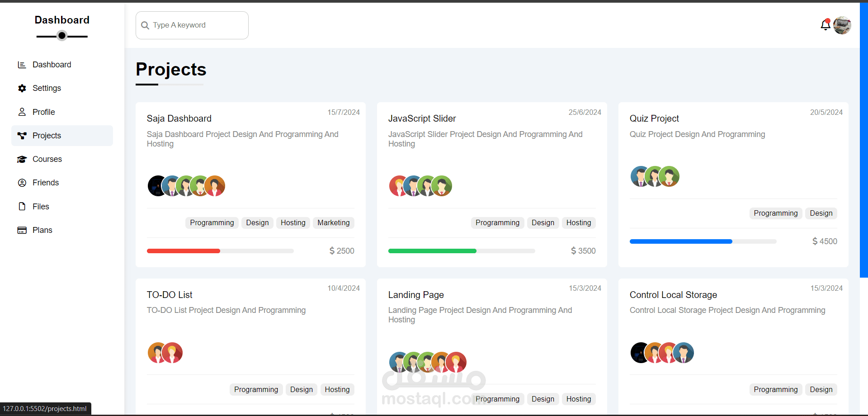Click the green JavaScript Slider progress bar
868x416 pixels.
(x=432, y=251)
